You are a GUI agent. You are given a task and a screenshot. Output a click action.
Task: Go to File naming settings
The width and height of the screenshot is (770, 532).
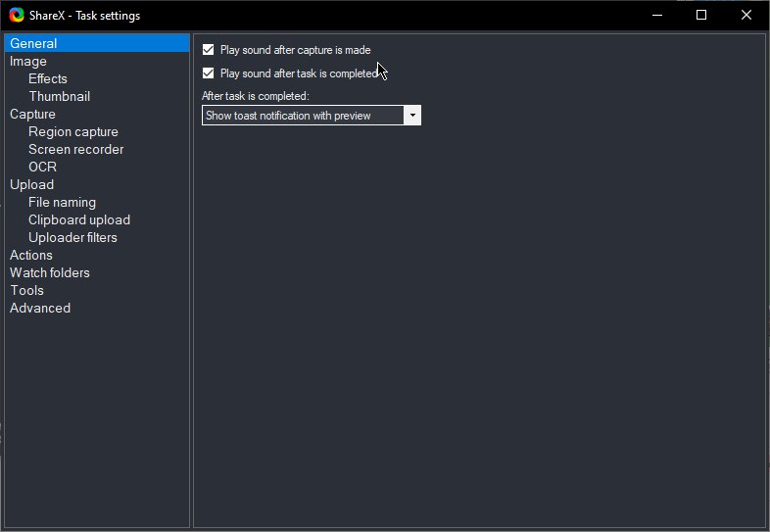point(62,203)
